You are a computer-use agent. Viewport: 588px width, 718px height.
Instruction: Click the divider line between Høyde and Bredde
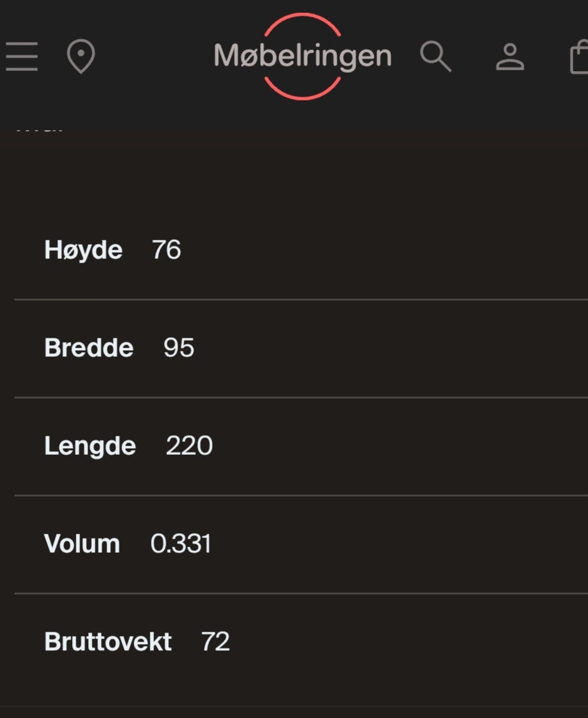(x=301, y=300)
